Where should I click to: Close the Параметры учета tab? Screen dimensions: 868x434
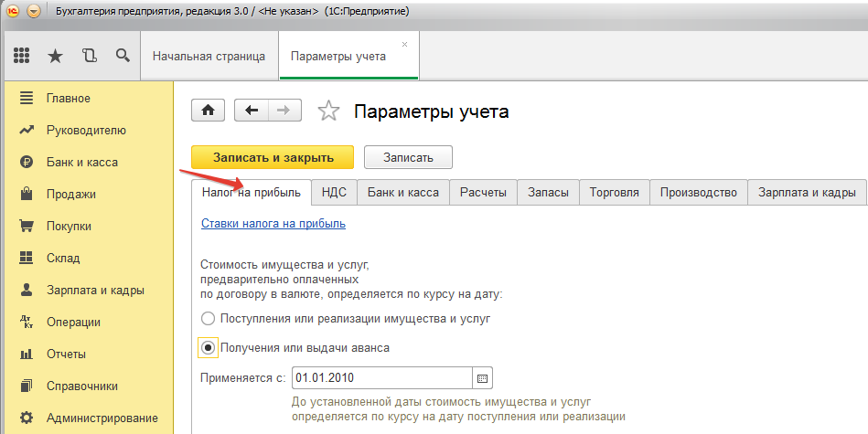pos(405,44)
